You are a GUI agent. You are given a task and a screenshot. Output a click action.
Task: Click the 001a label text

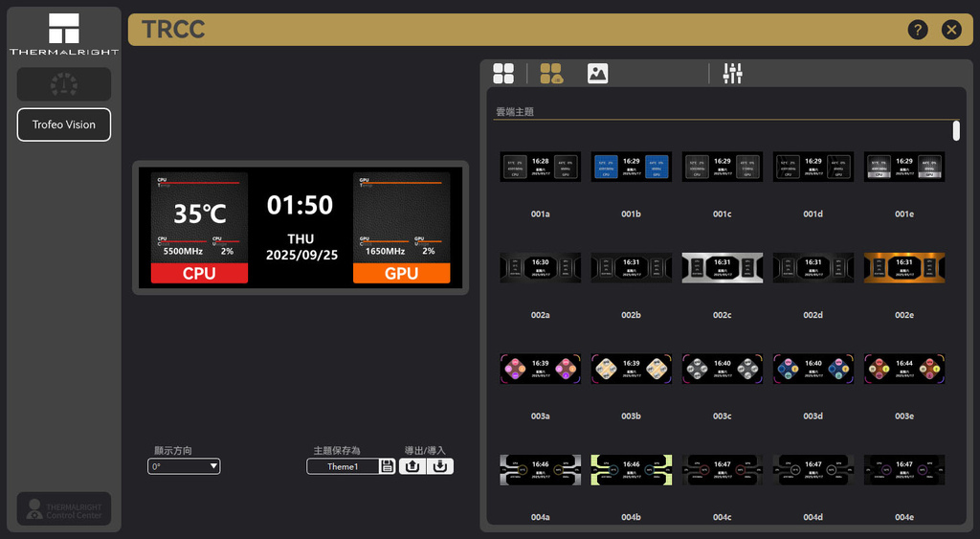[x=541, y=213]
